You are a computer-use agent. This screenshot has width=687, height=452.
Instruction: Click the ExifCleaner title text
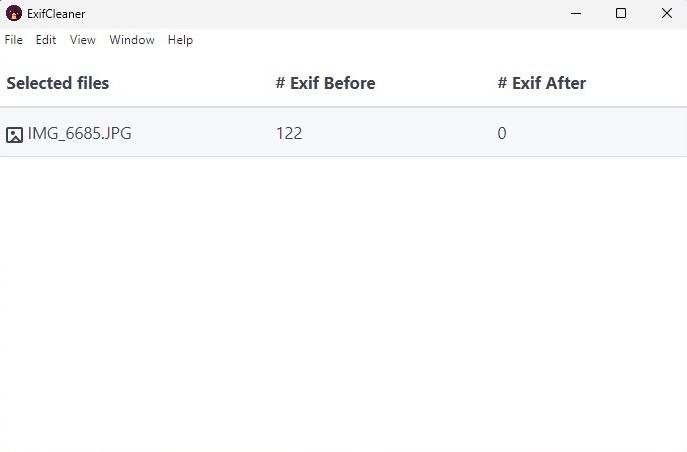click(56, 13)
